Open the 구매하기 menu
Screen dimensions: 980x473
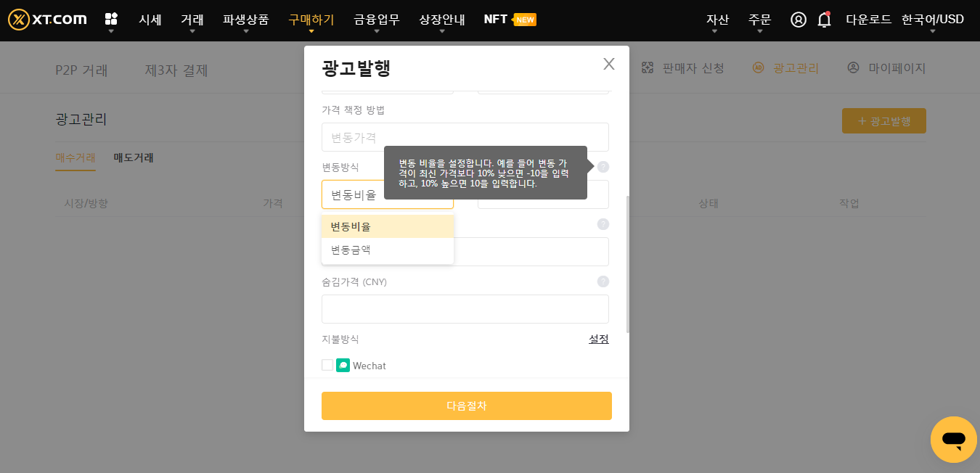pos(311,20)
